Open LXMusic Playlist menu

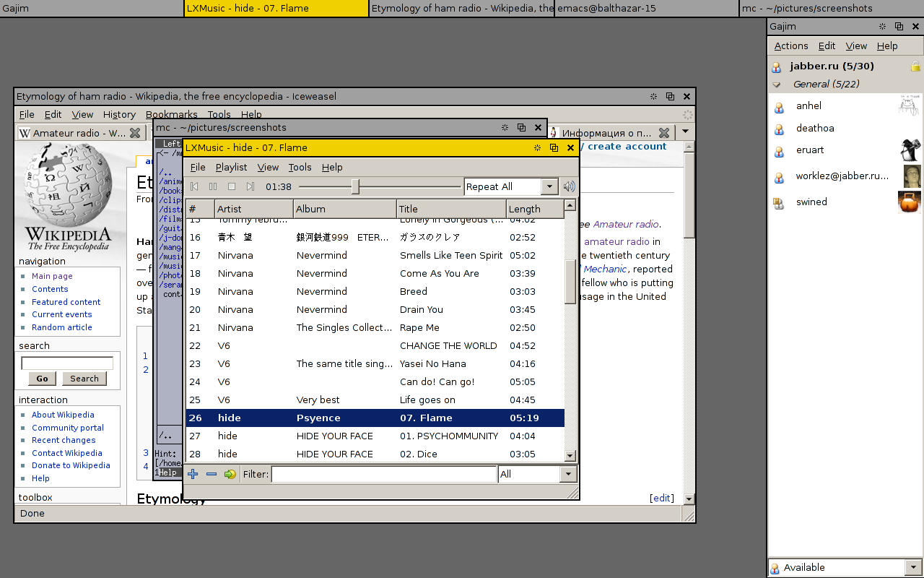tap(231, 167)
